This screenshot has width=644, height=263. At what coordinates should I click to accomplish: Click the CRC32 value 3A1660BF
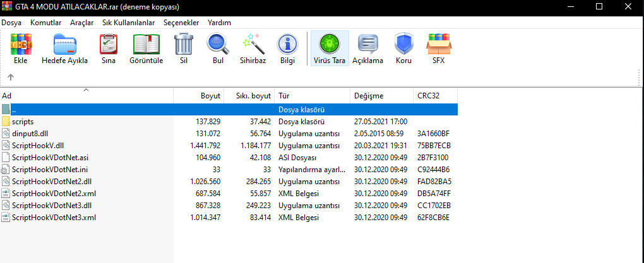pyautogui.click(x=434, y=133)
